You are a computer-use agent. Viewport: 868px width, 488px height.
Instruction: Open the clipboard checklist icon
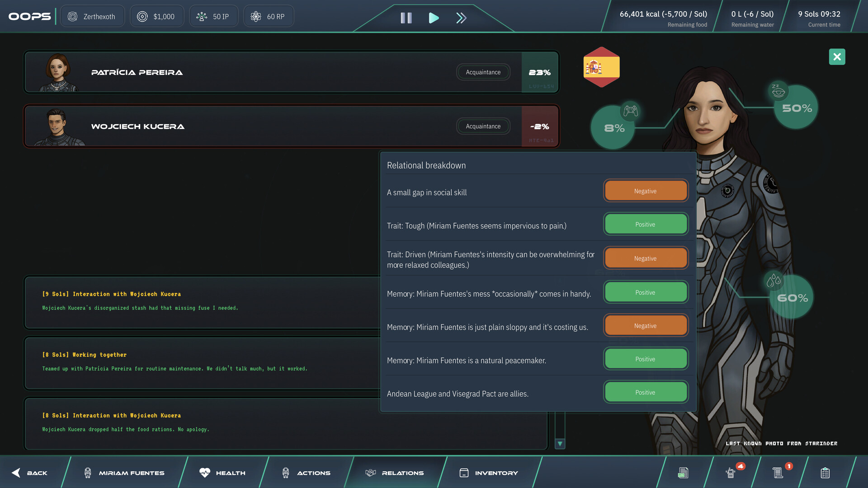(826, 473)
